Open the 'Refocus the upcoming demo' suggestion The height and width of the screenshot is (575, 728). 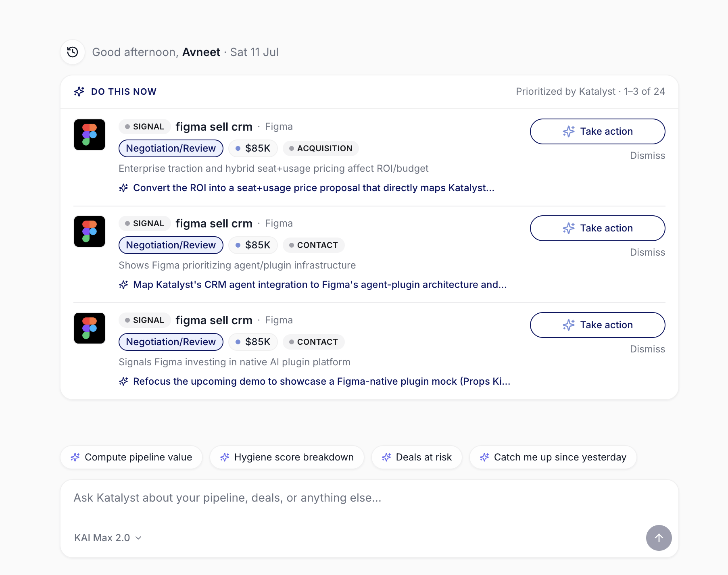click(x=322, y=381)
